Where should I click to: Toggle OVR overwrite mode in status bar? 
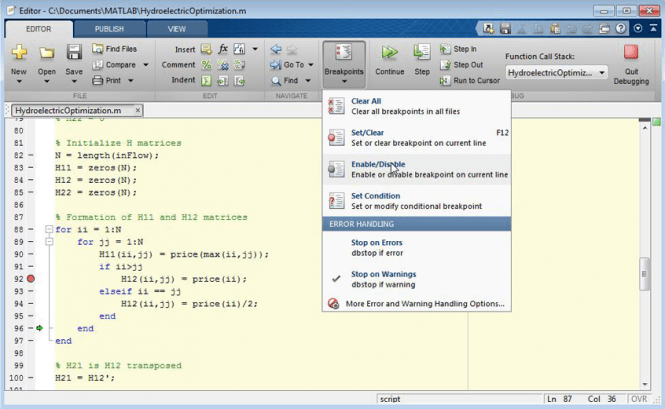point(639,399)
